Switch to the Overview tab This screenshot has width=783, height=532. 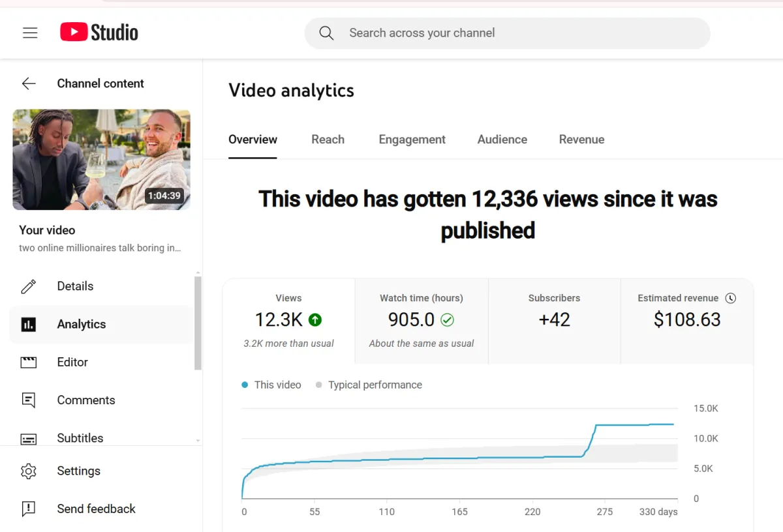(x=253, y=140)
